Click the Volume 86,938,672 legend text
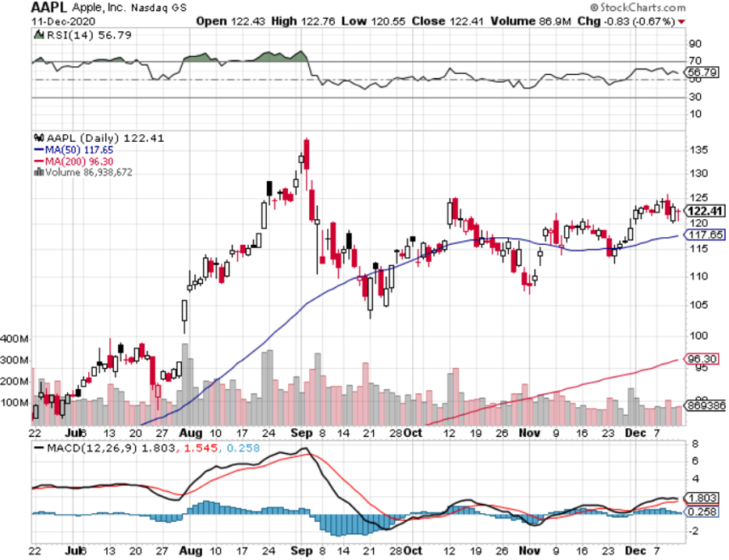729x560 pixels. tap(89, 172)
